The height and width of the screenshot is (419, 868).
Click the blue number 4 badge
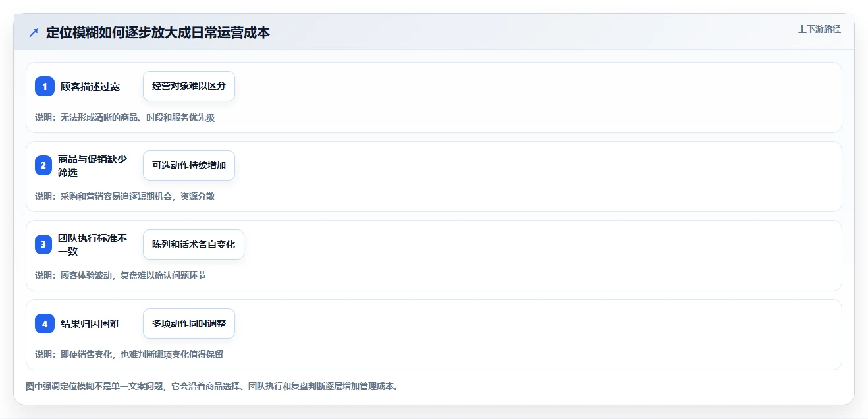tap(45, 323)
